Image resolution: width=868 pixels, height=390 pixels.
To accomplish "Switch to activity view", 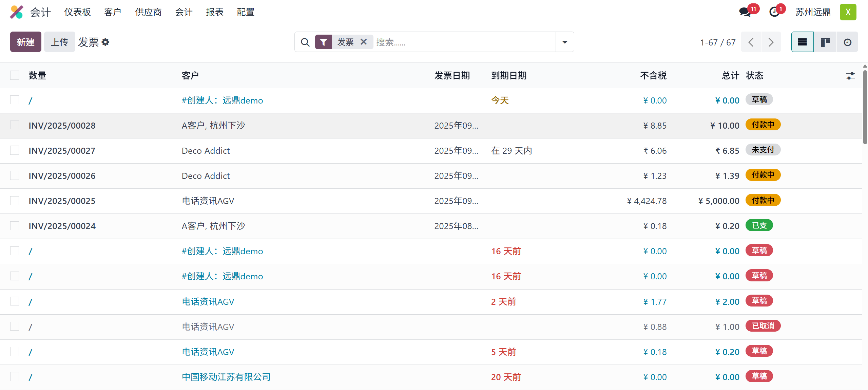I will (847, 42).
